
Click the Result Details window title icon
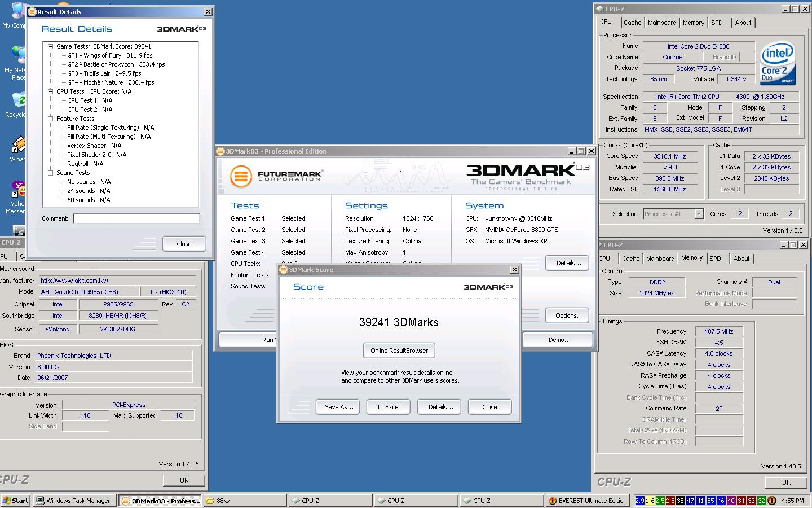tap(33, 11)
